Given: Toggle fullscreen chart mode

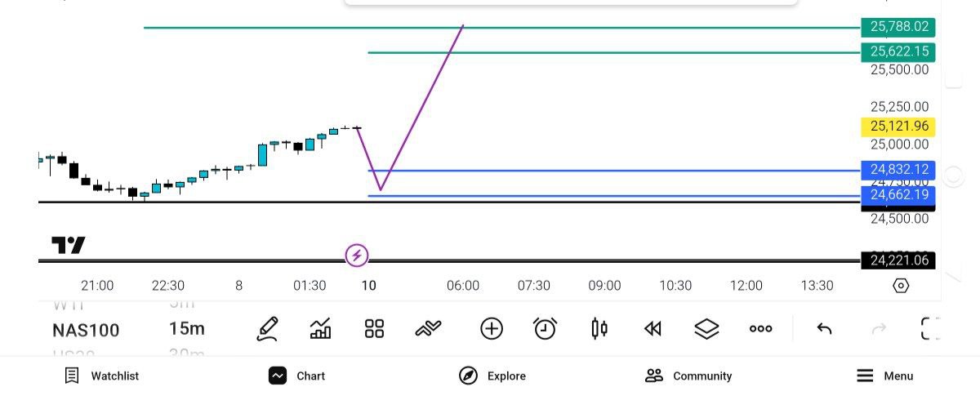Looking at the screenshot, I should click(x=930, y=329).
